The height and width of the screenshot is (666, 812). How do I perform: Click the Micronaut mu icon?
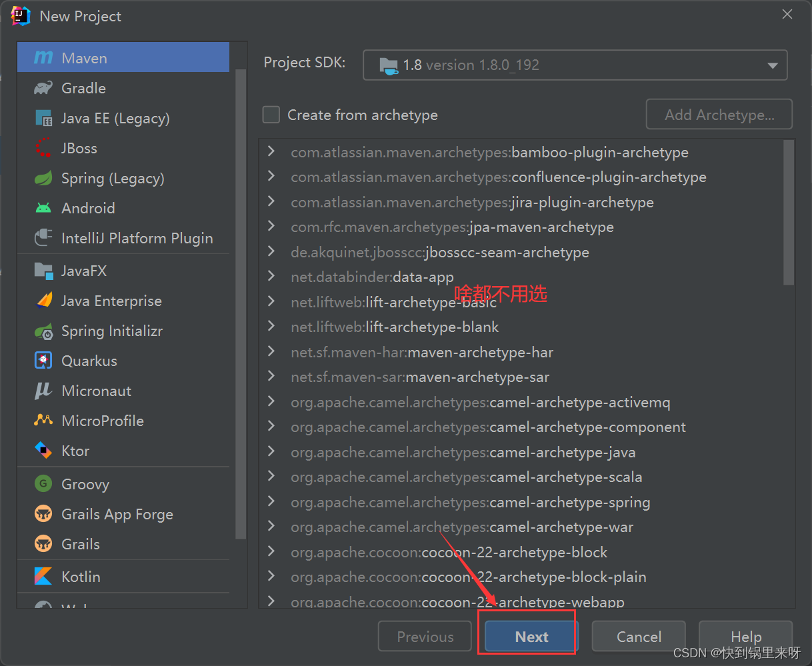tap(43, 391)
